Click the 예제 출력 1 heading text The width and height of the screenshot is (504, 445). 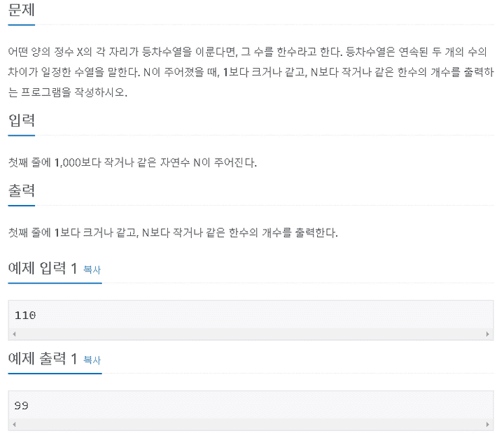(x=43, y=358)
